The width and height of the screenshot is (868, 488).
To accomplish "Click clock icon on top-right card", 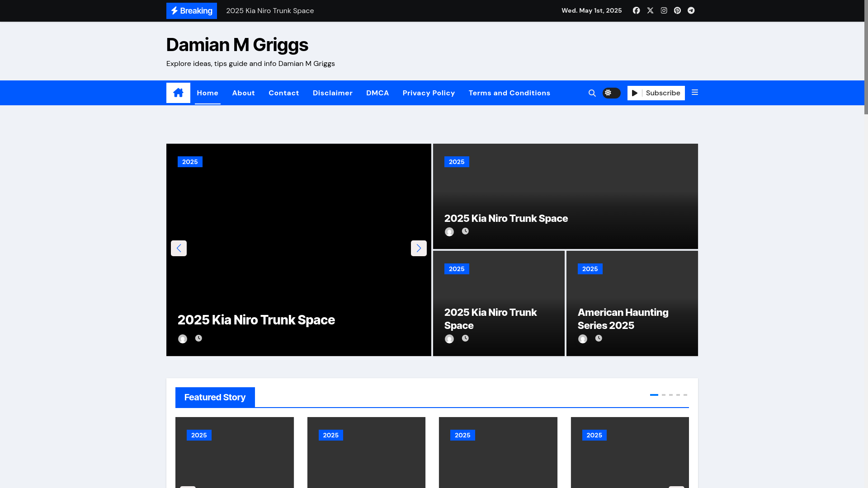I will tap(465, 231).
